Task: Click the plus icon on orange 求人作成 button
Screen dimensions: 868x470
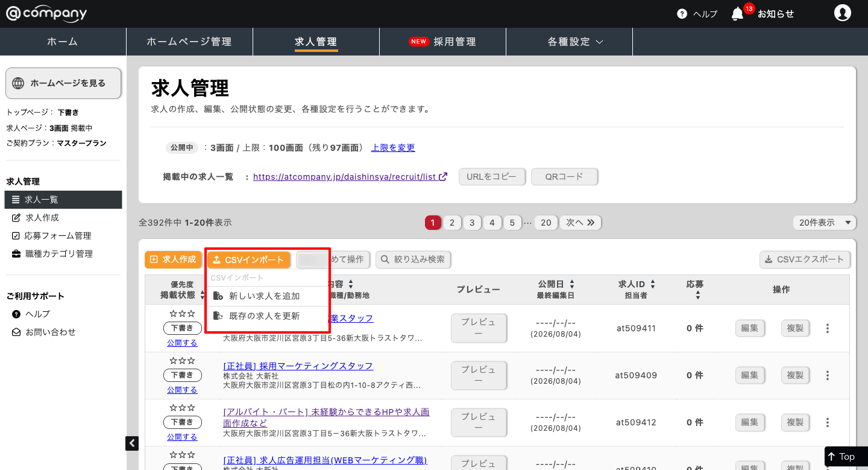Action: coord(154,259)
